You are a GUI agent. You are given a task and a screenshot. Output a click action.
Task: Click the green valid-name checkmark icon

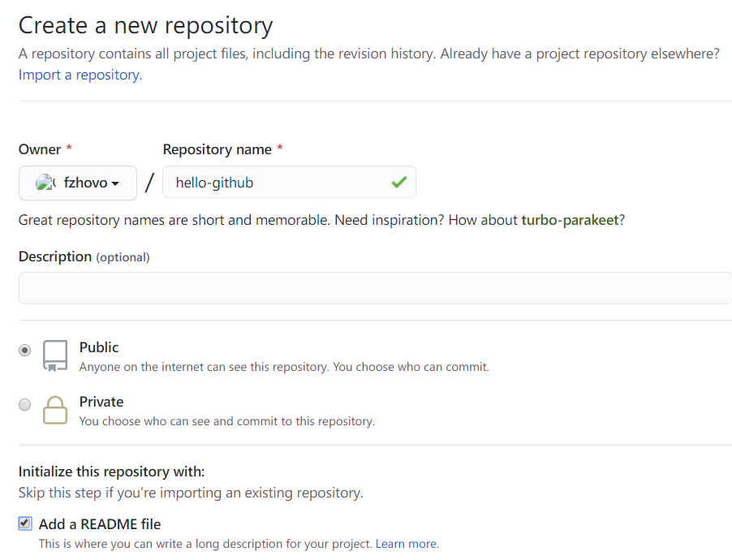[x=398, y=183]
